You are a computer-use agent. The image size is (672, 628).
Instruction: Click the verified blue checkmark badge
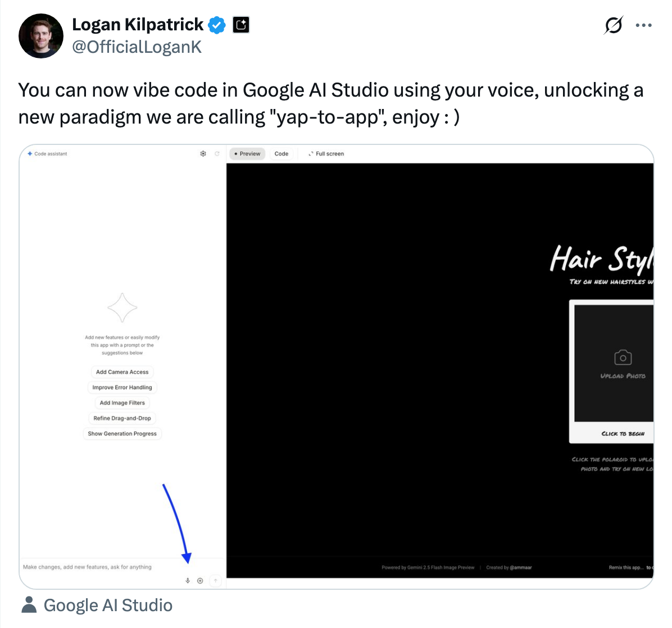[217, 25]
